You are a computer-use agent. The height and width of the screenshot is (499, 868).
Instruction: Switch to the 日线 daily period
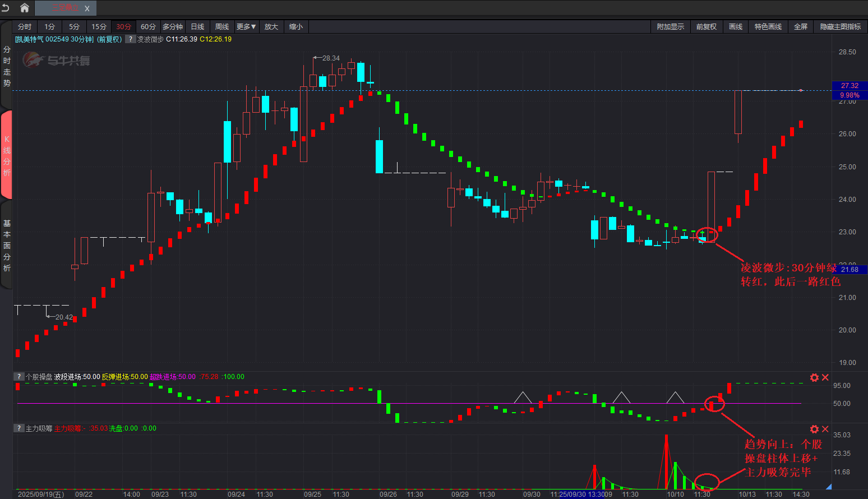[197, 27]
